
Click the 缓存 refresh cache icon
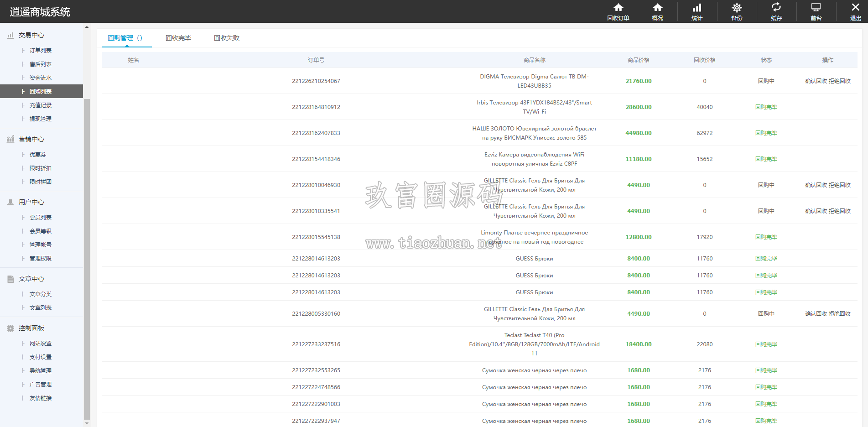776,8
